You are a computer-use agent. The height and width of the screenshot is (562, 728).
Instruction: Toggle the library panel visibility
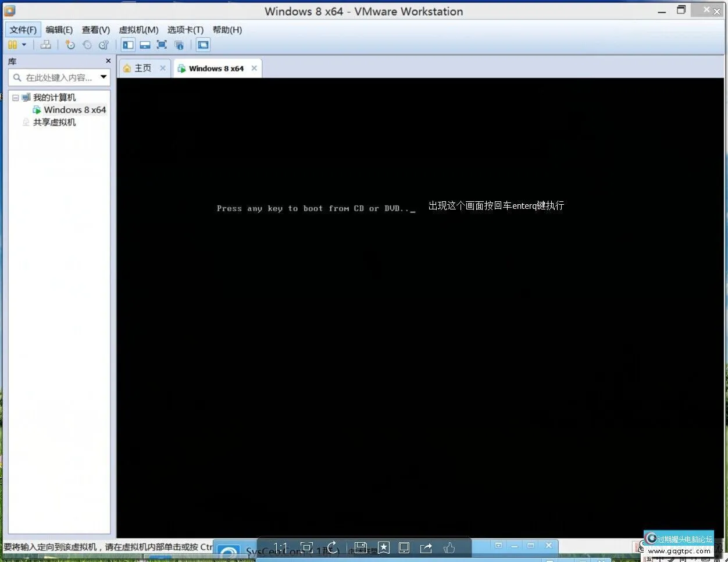(x=128, y=45)
